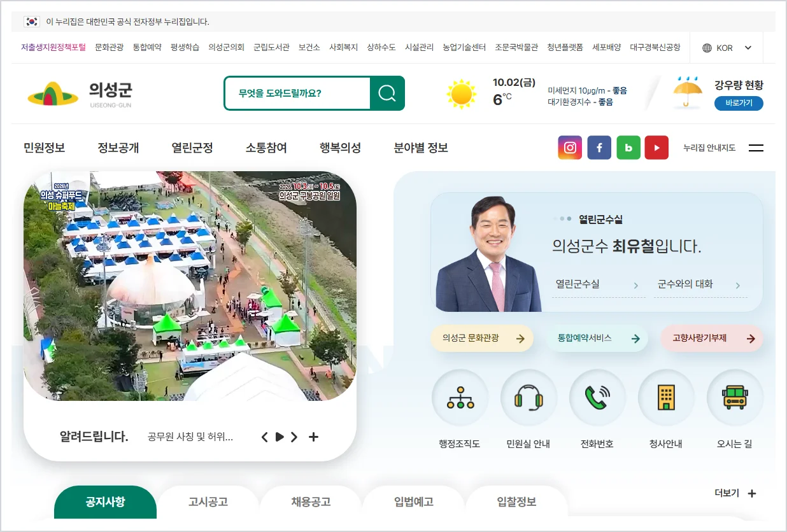The width and height of the screenshot is (787, 532).
Task: Switch to the 입법예고 tab
Action: click(414, 502)
